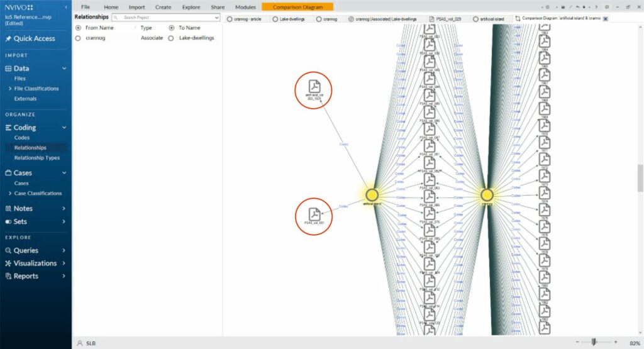Open the Explore ribbon tab
644x349 pixels.
point(191,7)
